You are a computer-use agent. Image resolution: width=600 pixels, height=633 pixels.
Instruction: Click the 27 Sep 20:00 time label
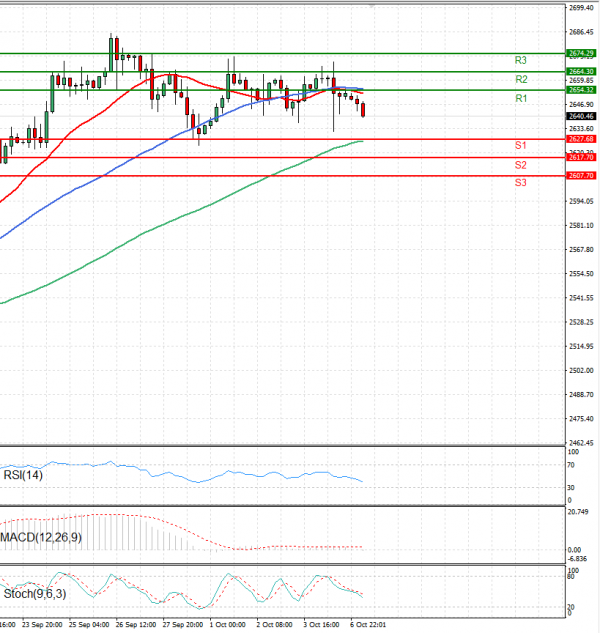(x=183, y=625)
